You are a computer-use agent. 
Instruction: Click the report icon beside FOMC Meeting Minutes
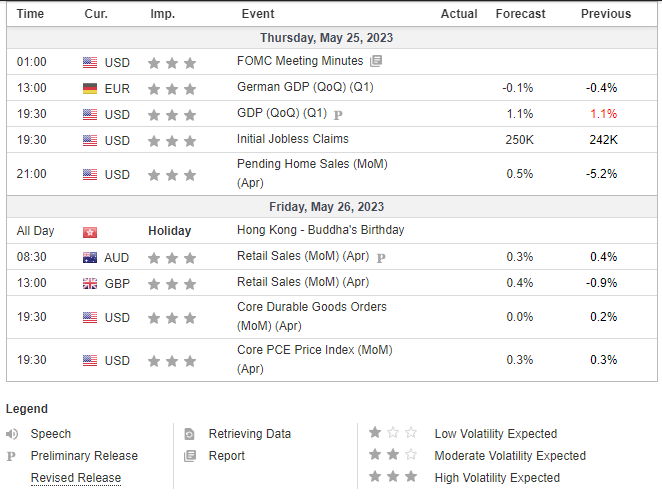376,61
